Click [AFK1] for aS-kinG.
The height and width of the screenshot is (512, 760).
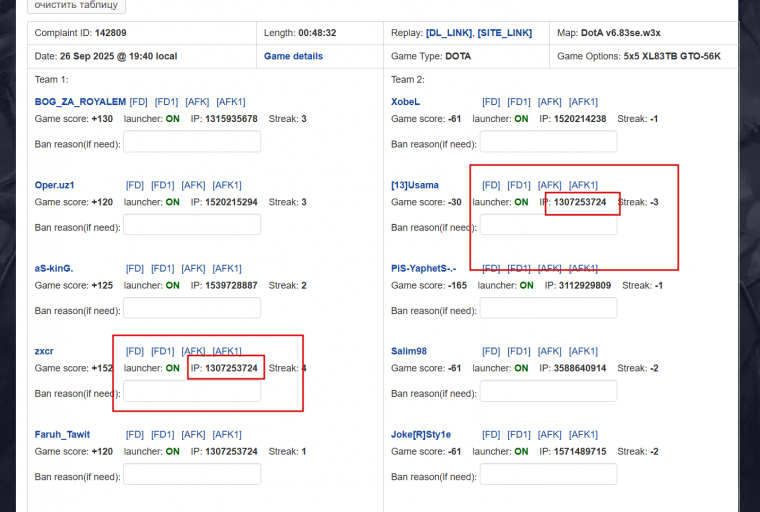click(227, 269)
